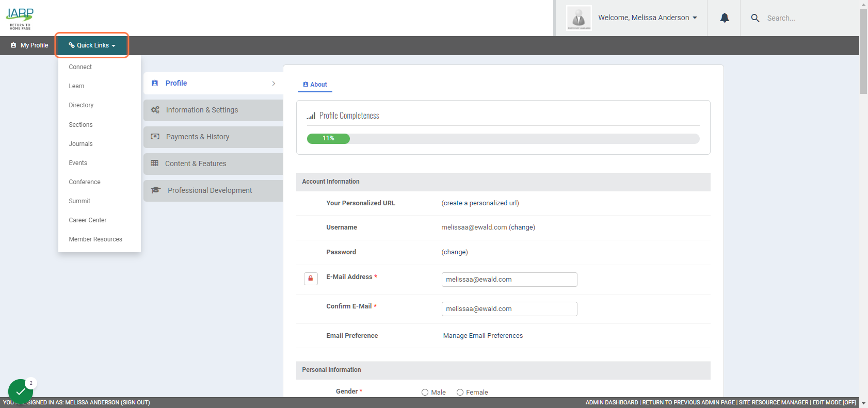Image resolution: width=868 pixels, height=408 pixels.
Task: Click the Admin Dashboard footer link
Action: (x=612, y=403)
